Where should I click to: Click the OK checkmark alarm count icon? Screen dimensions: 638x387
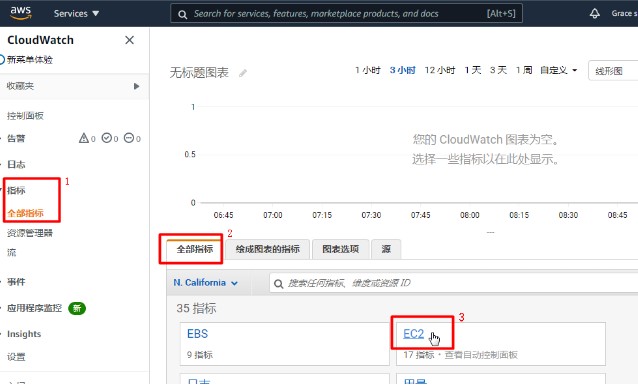click(110, 138)
